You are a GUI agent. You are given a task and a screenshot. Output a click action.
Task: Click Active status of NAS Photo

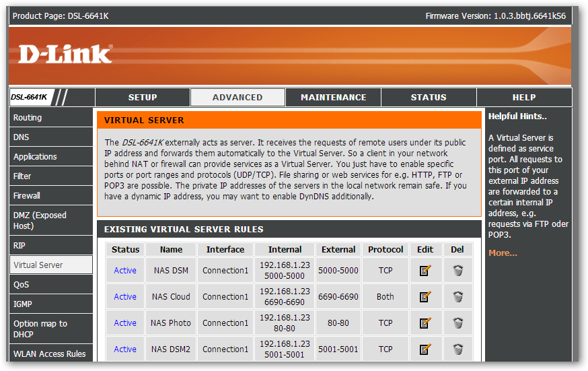coord(125,323)
